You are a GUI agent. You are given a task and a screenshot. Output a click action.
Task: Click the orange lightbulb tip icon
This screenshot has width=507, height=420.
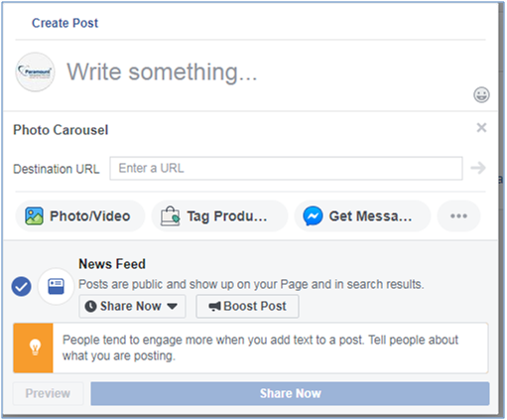click(34, 349)
